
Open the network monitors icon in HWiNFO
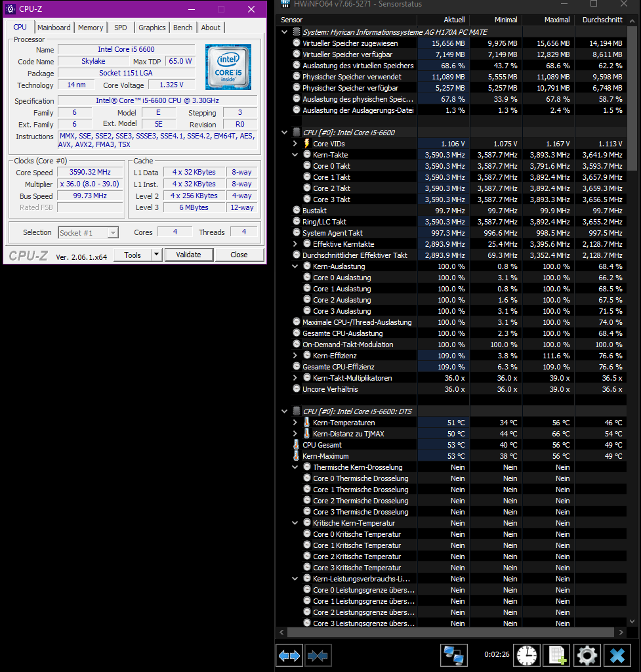pos(454,656)
